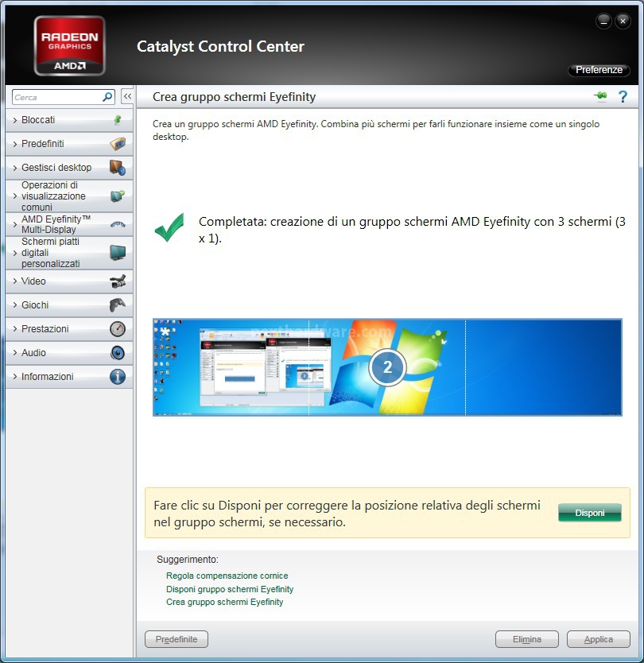Minimize the Catalyst Control Center window

[603, 21]
